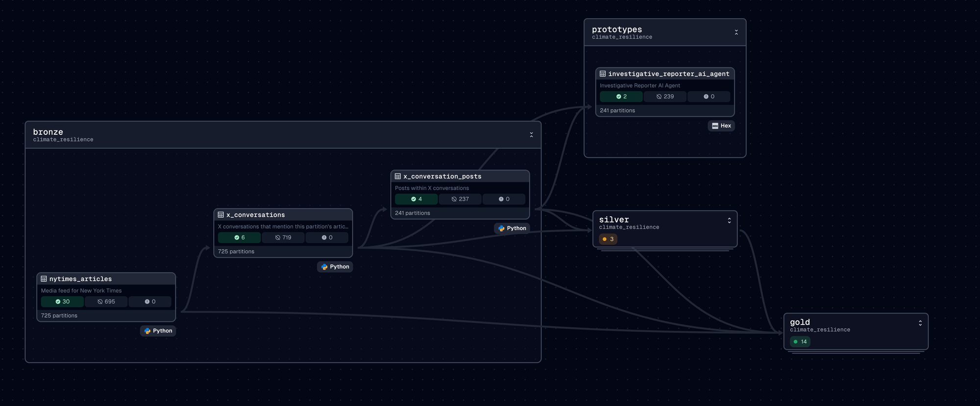Click 'Investigative Reporter AI Agent' description
The image size is (980, 406).
[x=640, y=86]
